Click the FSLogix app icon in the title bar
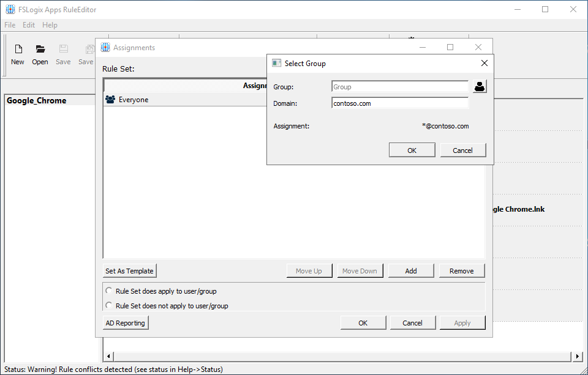 click(x=9, y=9)
